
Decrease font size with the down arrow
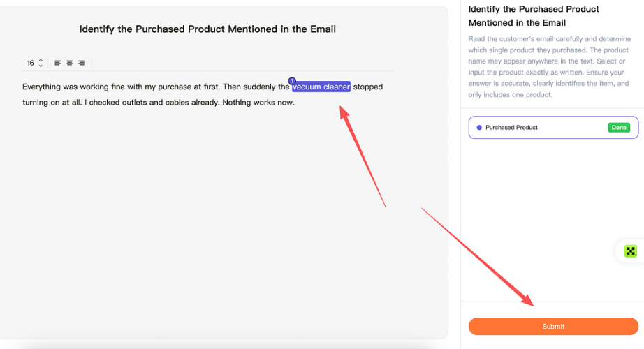(x=41, y=66)
